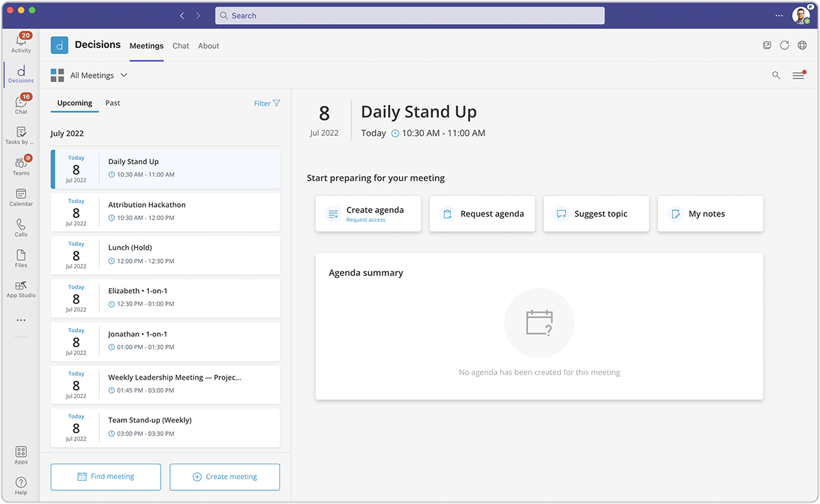Screen dimensions: 820x504
Task: Open the Activity sidebar icon
Action: click(20, 41)
